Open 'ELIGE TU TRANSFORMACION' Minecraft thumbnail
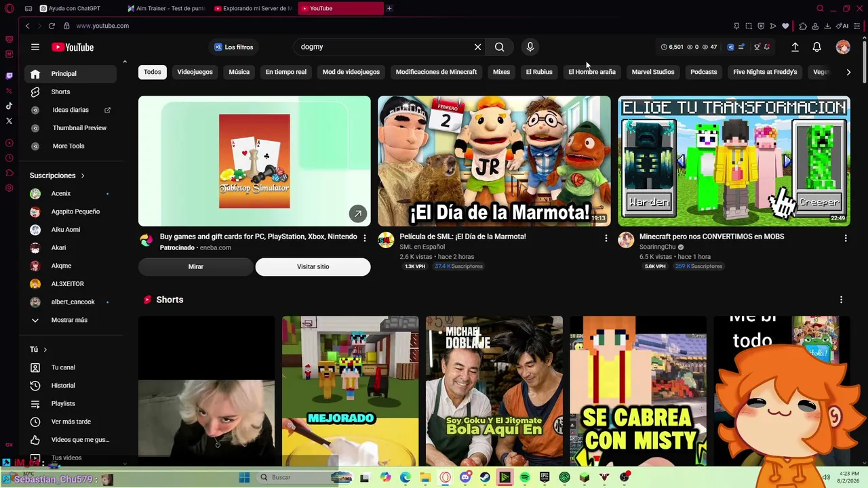This screenshot has width=868, height=488. point(734,161)
